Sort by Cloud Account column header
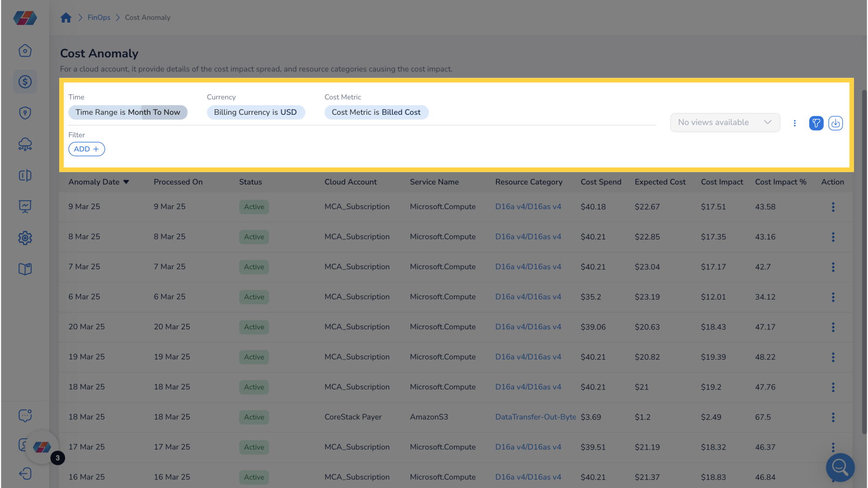The width and height of the screenshot is (868, 488). tap(350, 182)
